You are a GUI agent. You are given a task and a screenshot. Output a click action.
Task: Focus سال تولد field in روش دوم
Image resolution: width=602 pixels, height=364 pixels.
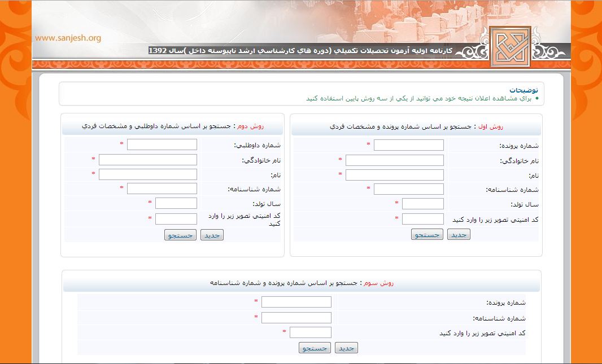point(176,203)
